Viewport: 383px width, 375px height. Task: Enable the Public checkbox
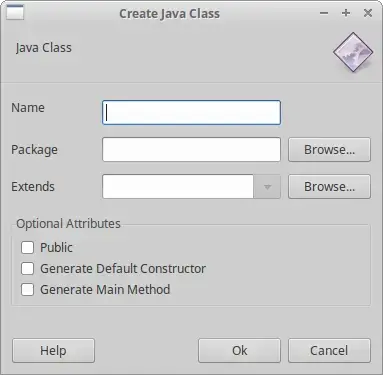coord(27,248)
